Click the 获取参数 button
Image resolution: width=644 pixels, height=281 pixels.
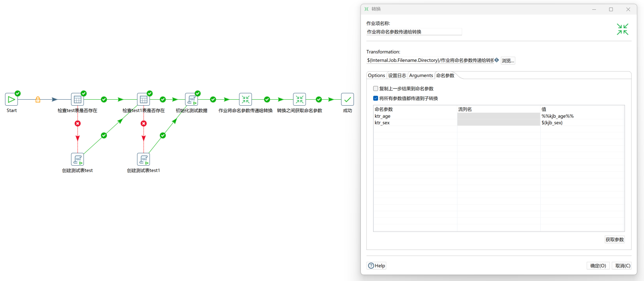614,240
